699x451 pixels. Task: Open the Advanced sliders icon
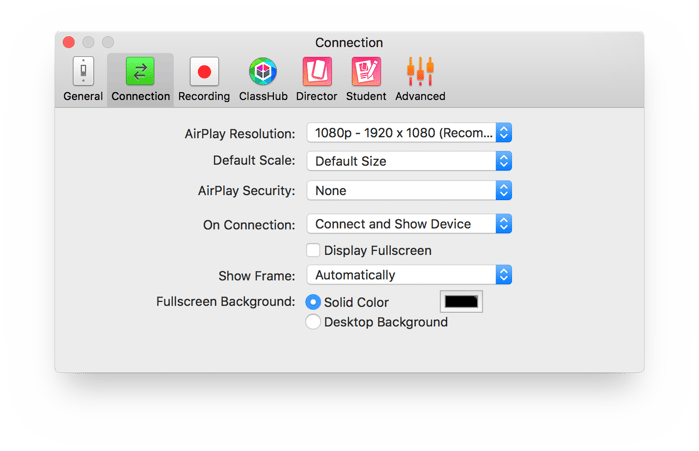[x=420, y=71]
